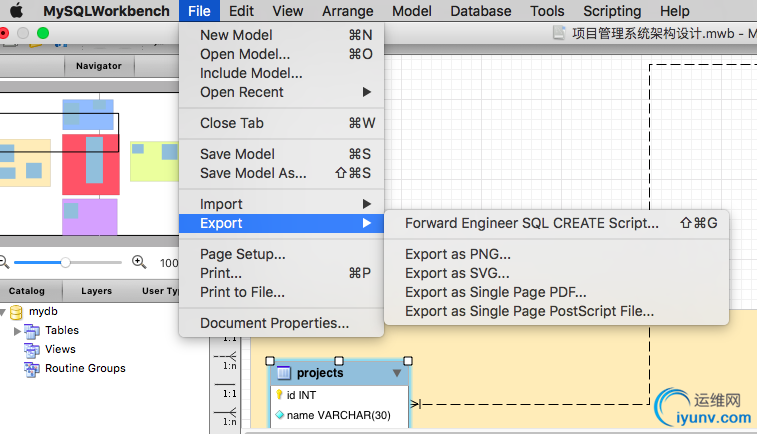
Task: Choose Open Model... menu entry
Action: point(281,54)
